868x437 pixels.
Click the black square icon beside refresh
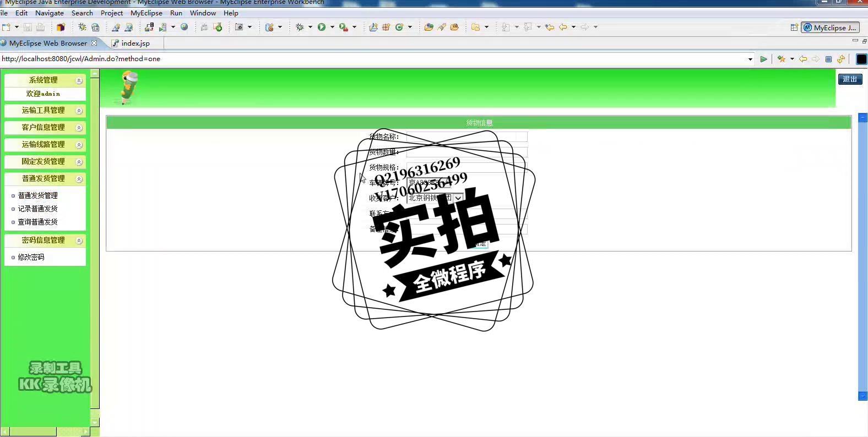pyautogui.click(x=862, y=59)
